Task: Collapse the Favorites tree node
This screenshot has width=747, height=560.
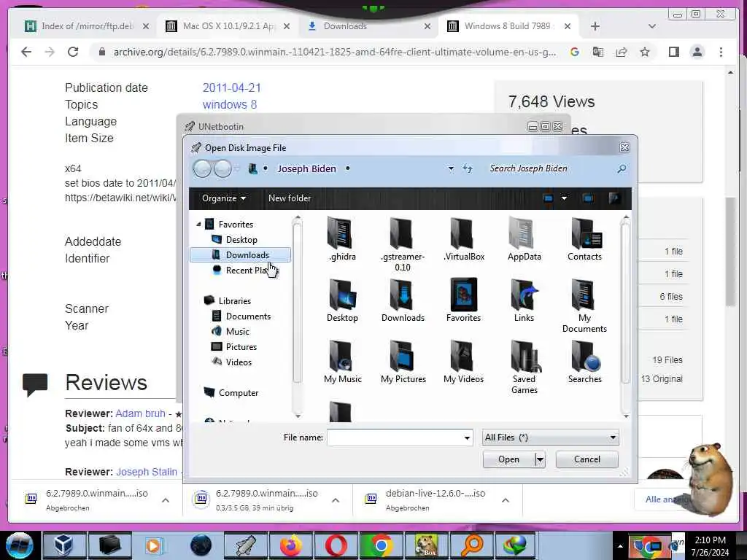Action: (198, 225)
